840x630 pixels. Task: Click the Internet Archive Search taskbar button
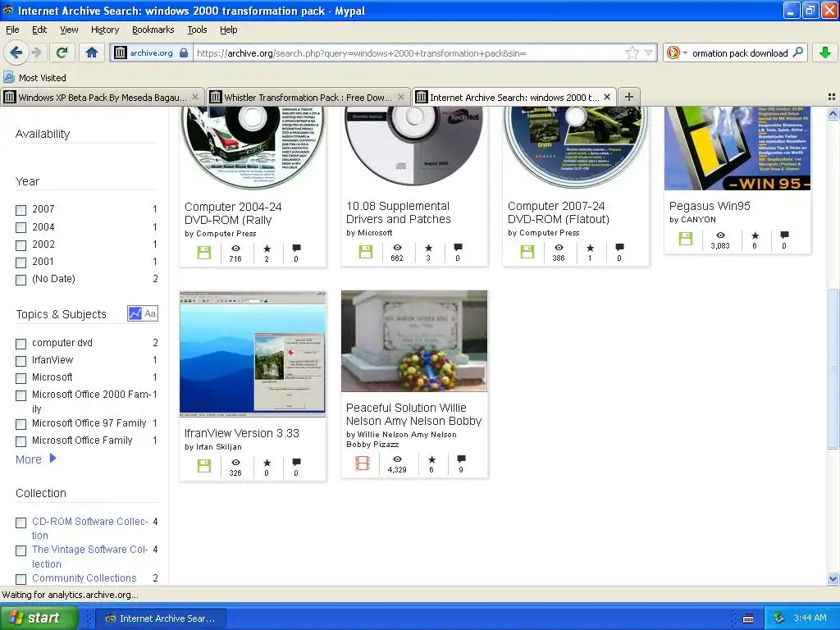click(161, 619)
